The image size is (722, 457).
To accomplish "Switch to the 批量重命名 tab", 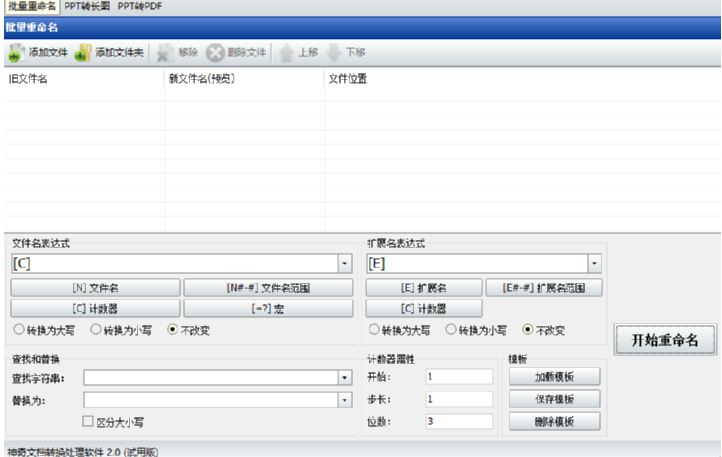I will point(31,6).
